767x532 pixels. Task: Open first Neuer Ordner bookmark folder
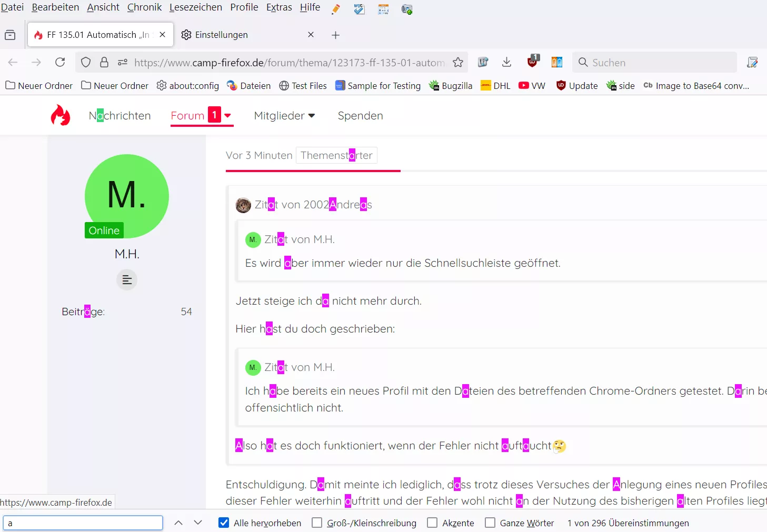tap(39, 86)
